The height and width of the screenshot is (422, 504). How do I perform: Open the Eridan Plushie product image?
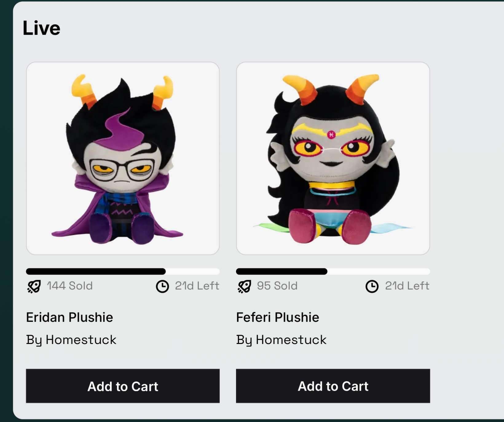pos(123,158)
